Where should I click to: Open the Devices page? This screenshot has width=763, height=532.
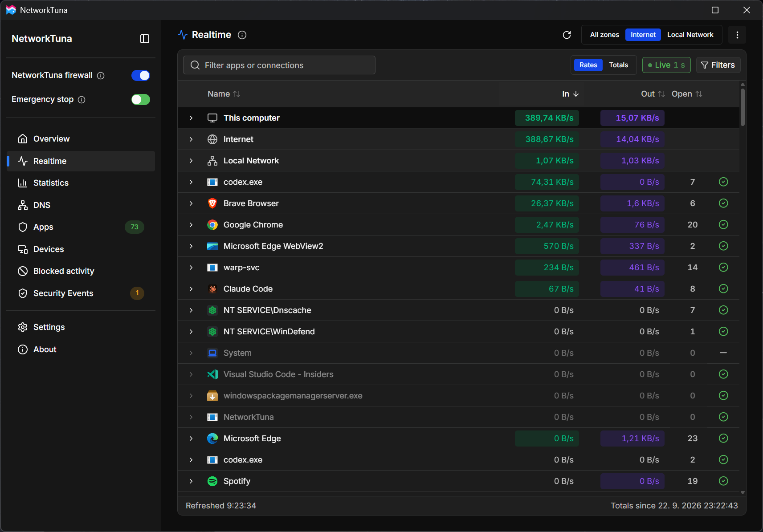tap(81, 249)
